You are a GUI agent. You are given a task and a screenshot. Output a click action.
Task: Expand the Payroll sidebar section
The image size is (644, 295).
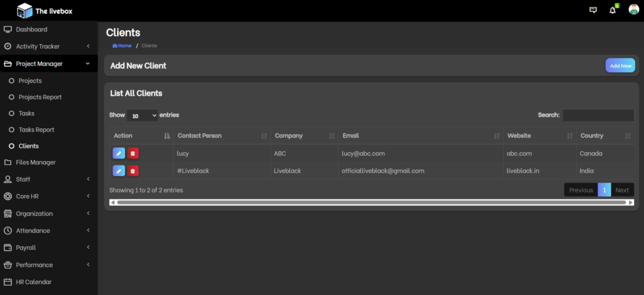pos(48,248)
